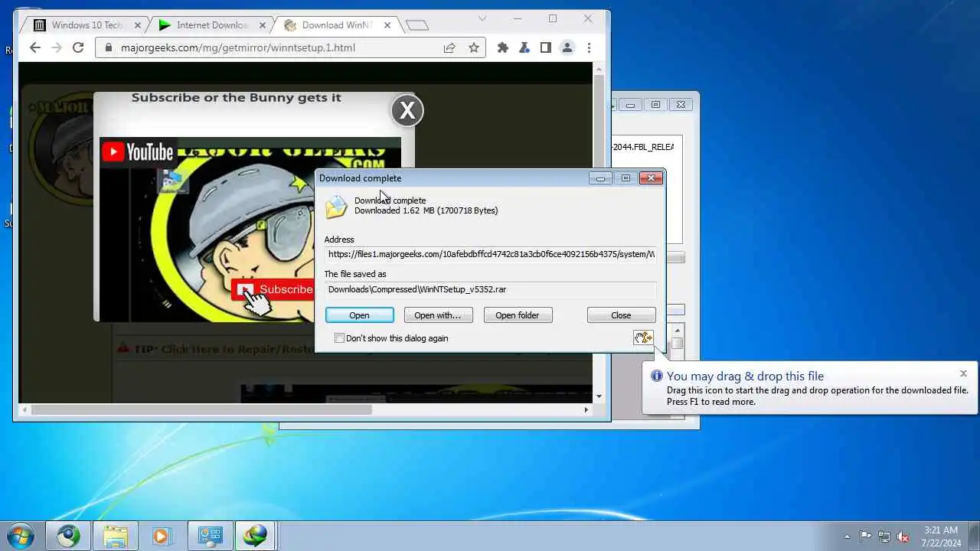Click the red Subscribe button in video
The width and height of the screenshot is (980, 551).
[275, 289]
